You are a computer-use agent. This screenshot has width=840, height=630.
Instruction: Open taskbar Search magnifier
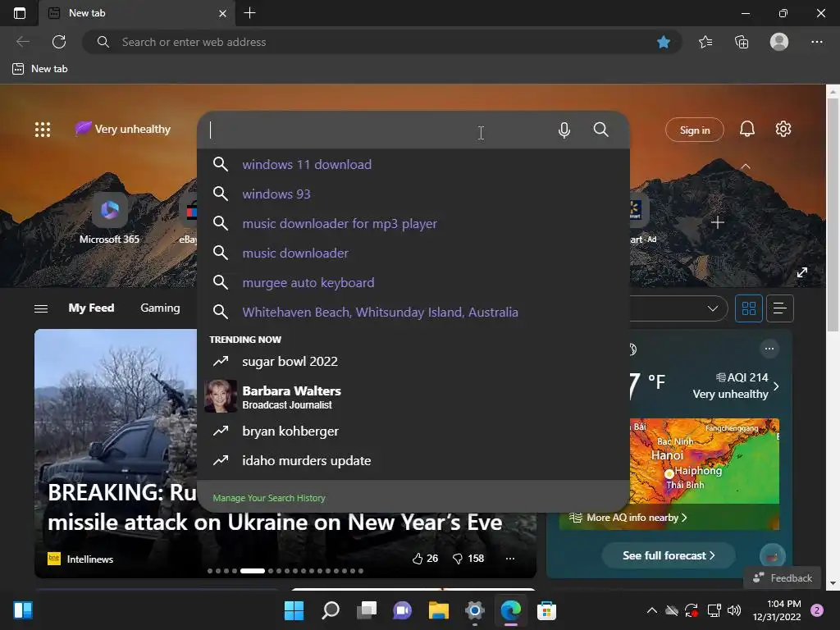point(330,610)
